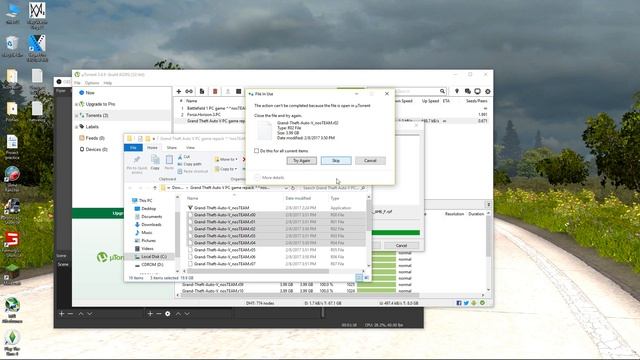Expand Upgrade to Pro in uTorrent sidebar
The height and width of the screenshot is (360, 640).
(x=76, y=104)
